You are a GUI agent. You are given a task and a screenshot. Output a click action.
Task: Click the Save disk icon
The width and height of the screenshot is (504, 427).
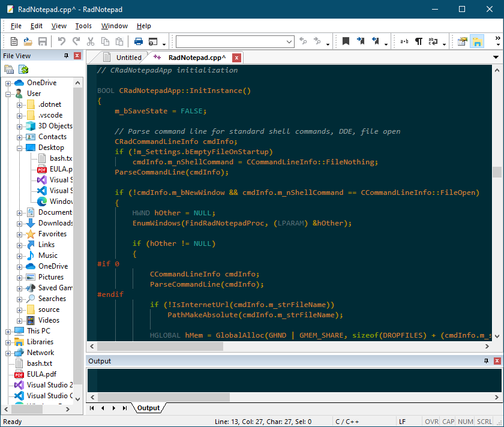click(43, 41)
